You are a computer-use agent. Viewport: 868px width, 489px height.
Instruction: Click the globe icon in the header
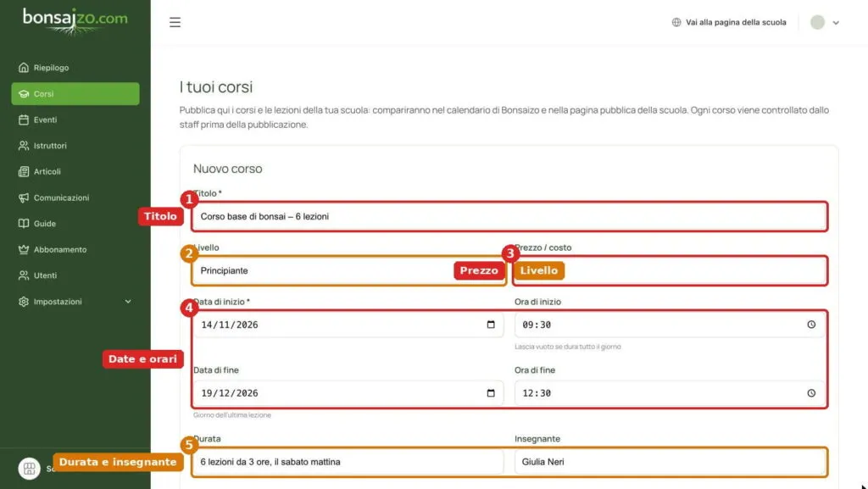click(x=676, y=22)
